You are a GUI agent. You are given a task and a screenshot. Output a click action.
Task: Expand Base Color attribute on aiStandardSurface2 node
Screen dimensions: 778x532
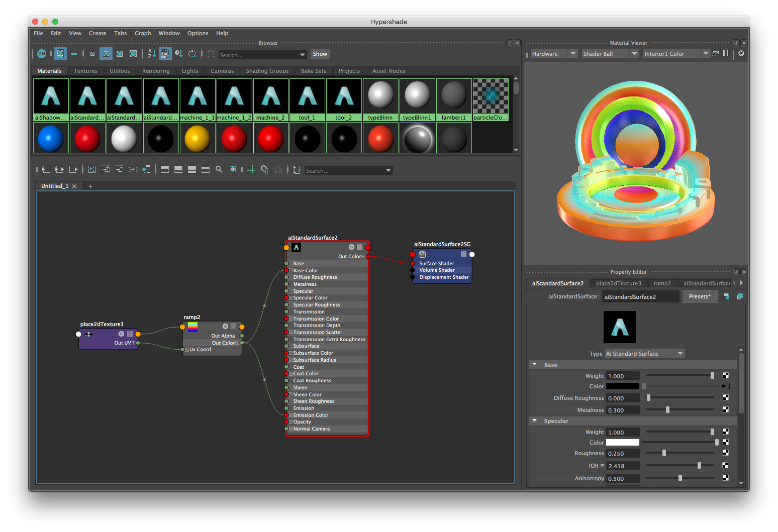[290, 270]
